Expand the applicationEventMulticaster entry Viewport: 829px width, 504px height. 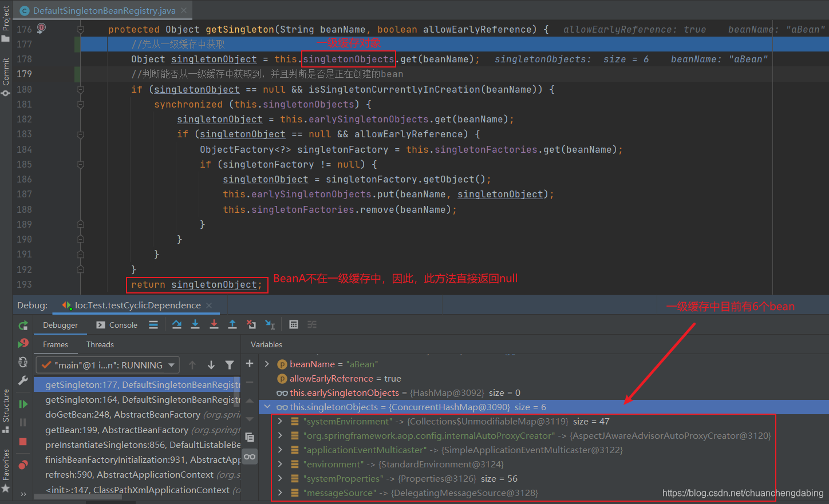coord(280,450)
